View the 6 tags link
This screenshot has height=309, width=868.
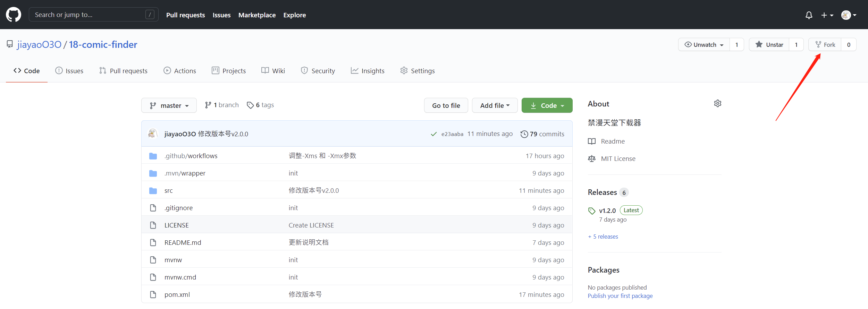[260, 105]
